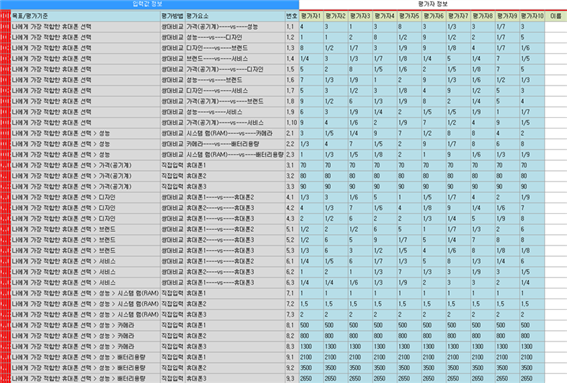Select 성능-----vs-----브랜드 cell
This screenshot has height=383, width=567.
coord(235,80)
